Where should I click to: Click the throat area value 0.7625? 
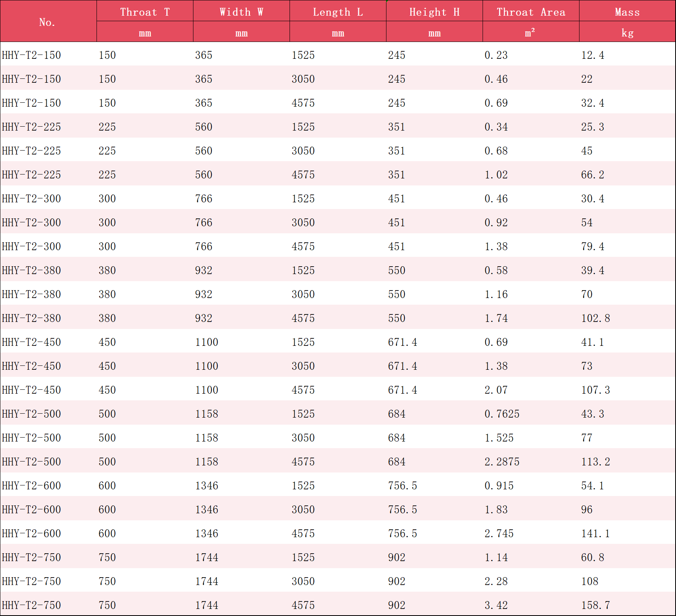point(502,414)
